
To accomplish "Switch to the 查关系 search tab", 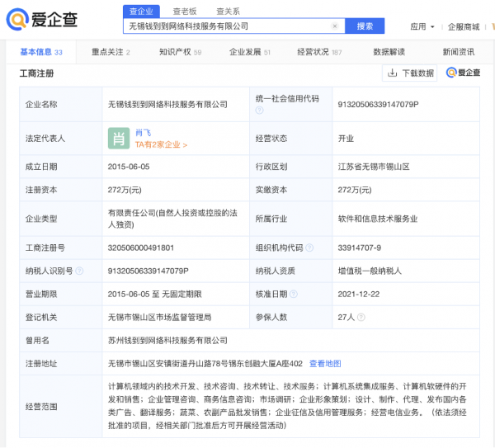I will (228, 11).
